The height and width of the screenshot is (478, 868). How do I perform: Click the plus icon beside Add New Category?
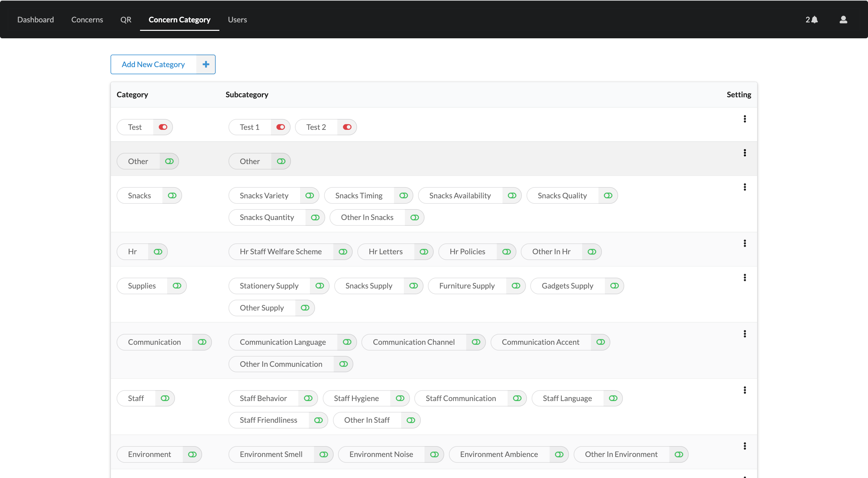206,64
